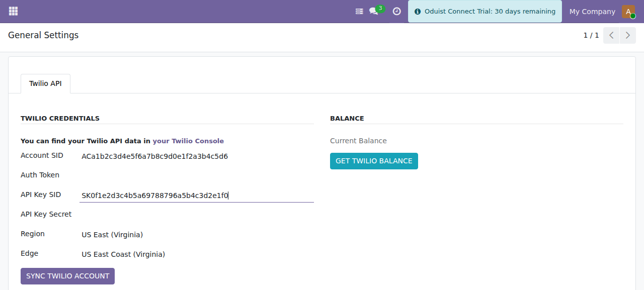Click the 1 / 1 pager counter
Screen dimensions: 644x290
click(591, 35)
